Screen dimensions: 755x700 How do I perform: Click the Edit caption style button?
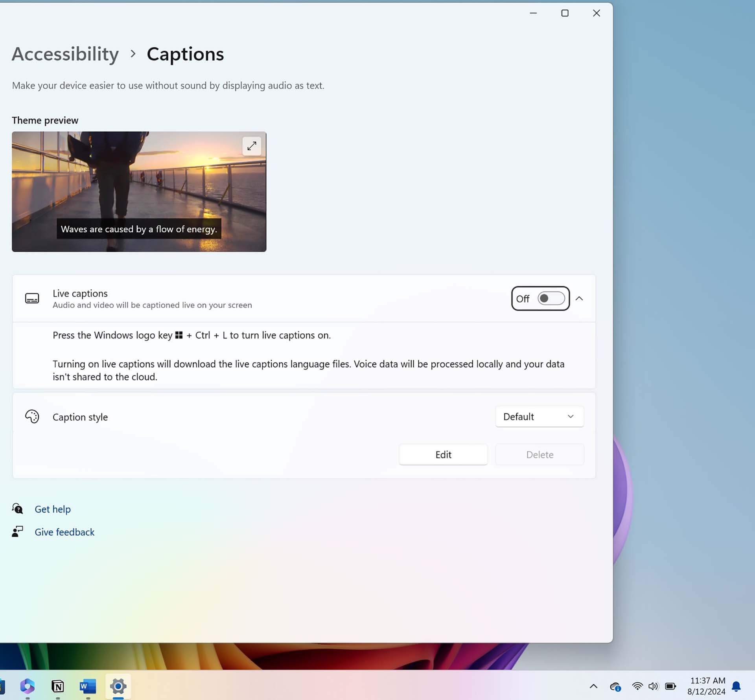click(x=443, y=454)
